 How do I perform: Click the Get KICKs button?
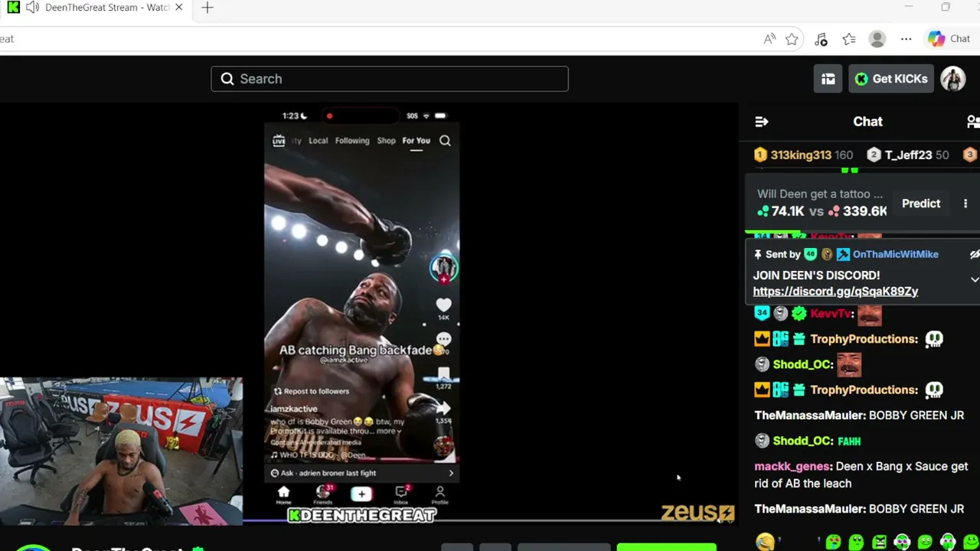[x=891, y=79]
